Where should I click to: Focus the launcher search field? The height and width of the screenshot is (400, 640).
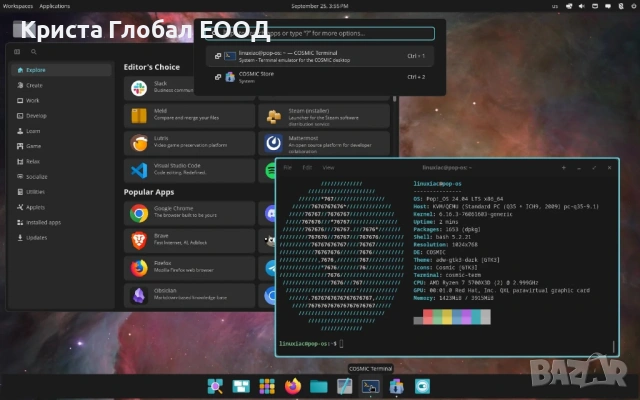click(x=320, y=33)
